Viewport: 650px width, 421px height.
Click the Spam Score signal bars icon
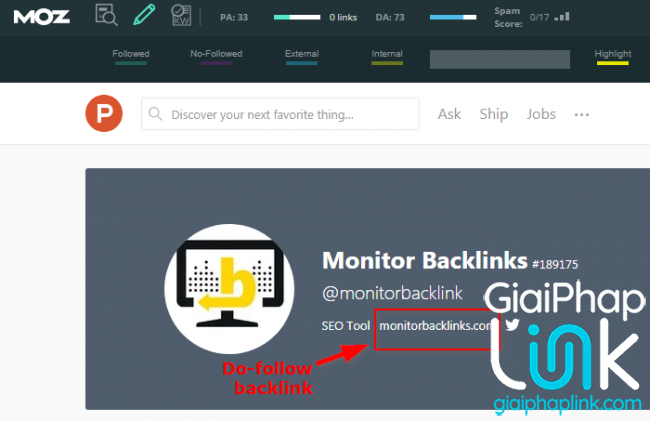pyautogui.click(x=562, y=17)
